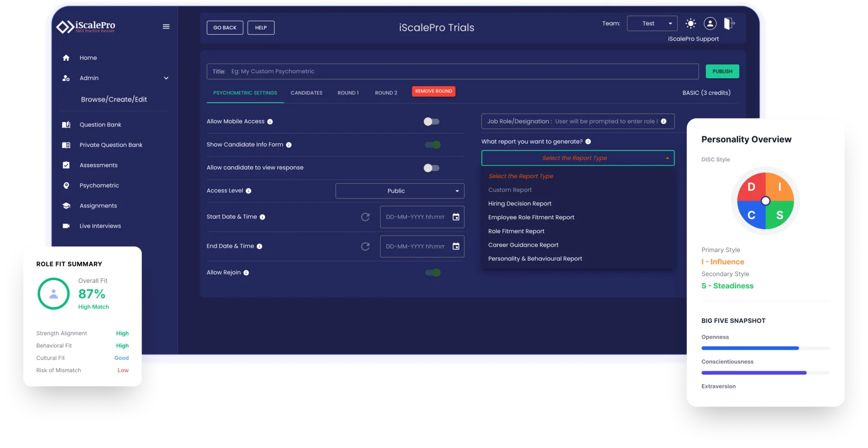
Task: Switch theme with the sun icon
Action: coord(691,24)
